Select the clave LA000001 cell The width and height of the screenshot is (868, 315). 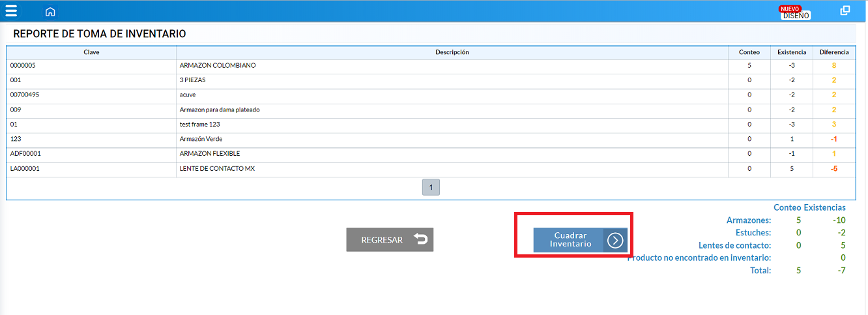click(x=91, y=169)
